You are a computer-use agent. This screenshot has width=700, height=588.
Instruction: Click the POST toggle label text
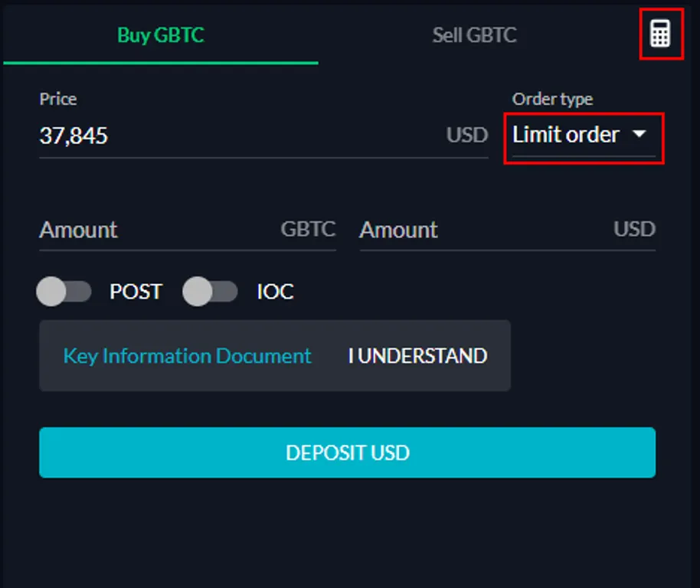tap(136, 292)
